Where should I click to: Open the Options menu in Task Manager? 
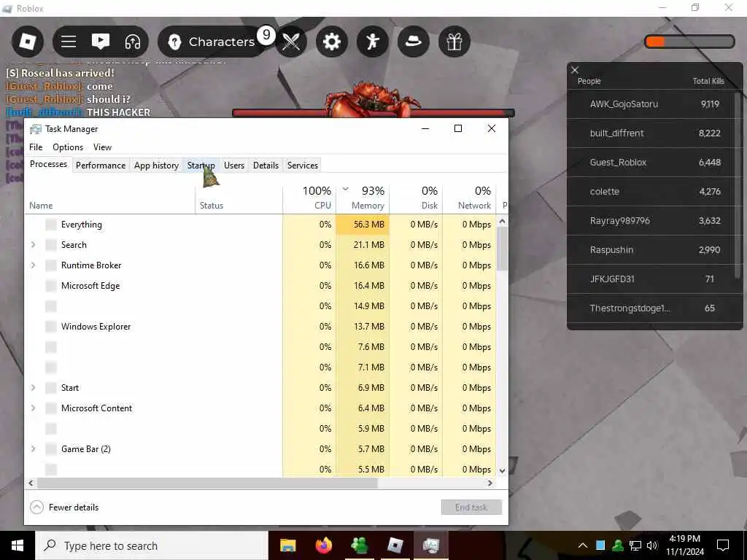[68, 147]
